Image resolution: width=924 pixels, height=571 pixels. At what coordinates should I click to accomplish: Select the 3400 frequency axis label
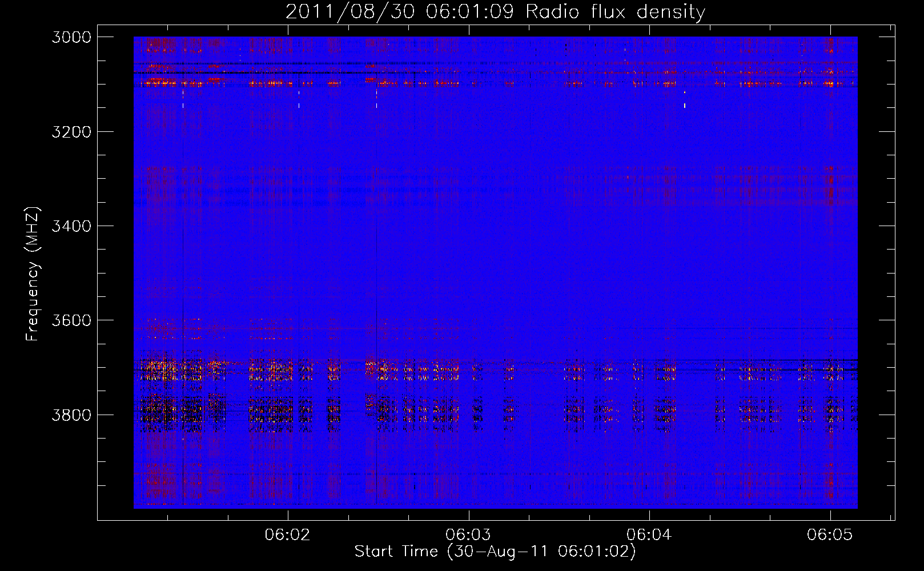pos(71,226)
